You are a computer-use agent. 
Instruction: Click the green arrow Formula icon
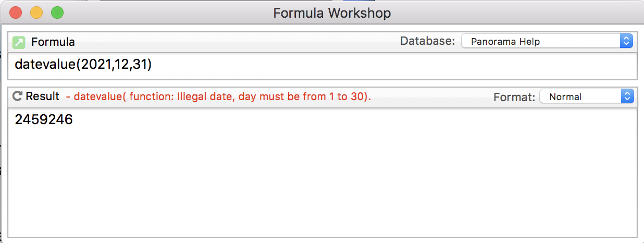pos(19,42)
